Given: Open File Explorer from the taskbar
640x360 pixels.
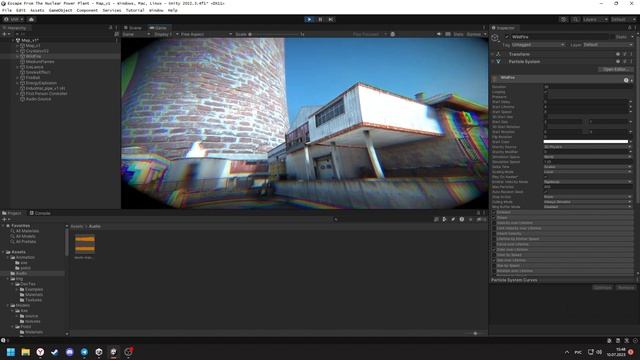Looking at the screenshot, I should [25, 352].
